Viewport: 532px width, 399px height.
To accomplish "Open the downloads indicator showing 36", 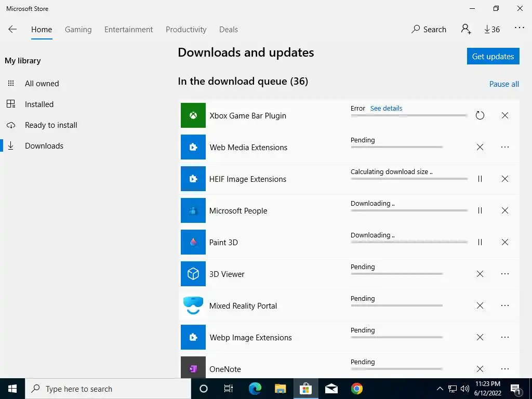I will tap(492, 30).
